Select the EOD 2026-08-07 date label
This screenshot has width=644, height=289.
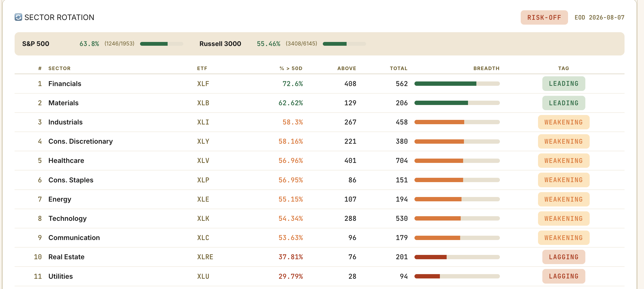click(599, 18)
